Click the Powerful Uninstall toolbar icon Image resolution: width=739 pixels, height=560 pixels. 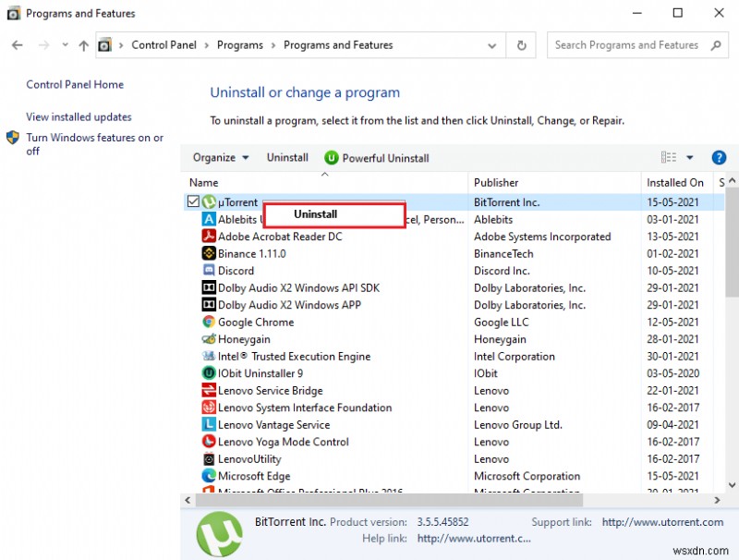coord(332,157)
